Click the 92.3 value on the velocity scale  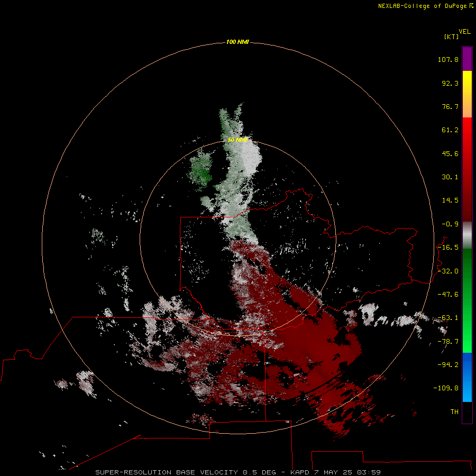450,83
